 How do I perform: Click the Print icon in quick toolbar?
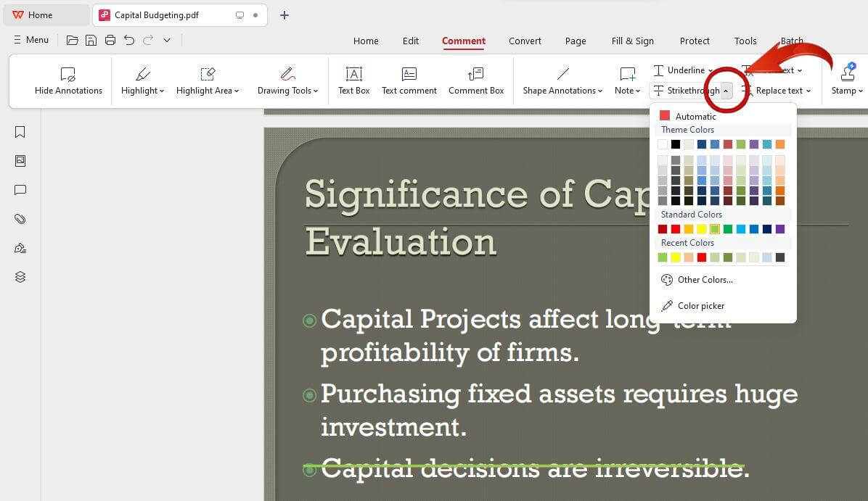[110, 40]
